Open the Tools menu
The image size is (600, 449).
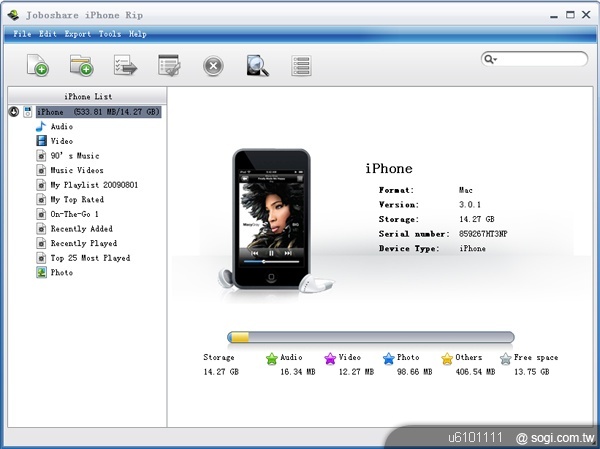pos(110,34)
